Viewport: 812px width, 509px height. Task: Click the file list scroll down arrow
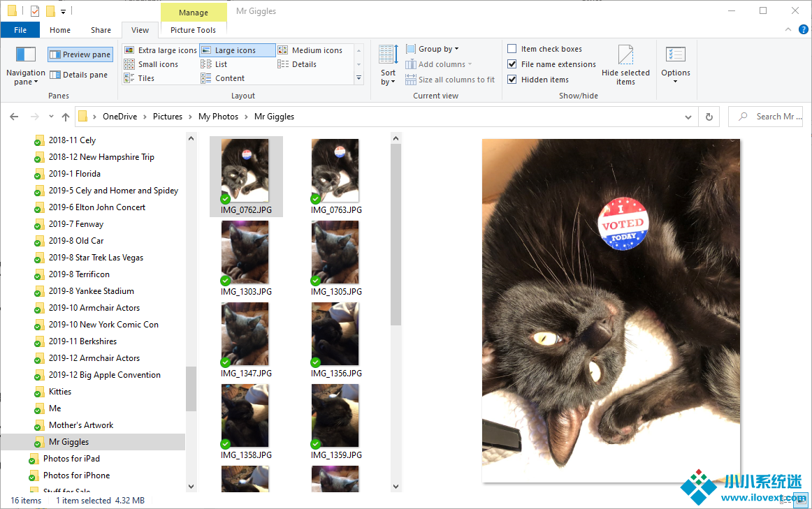(x=396, y=486)
